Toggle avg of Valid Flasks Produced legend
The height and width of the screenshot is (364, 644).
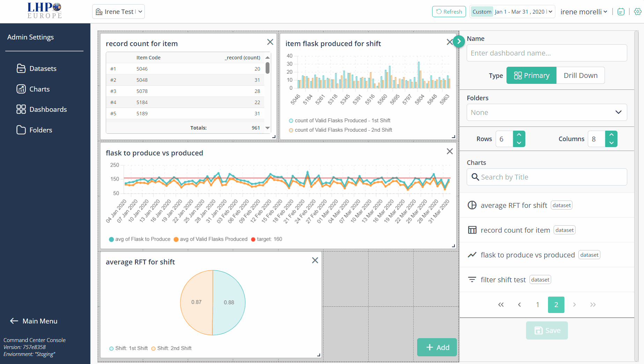pyautogui.click(x=210, y=239)
